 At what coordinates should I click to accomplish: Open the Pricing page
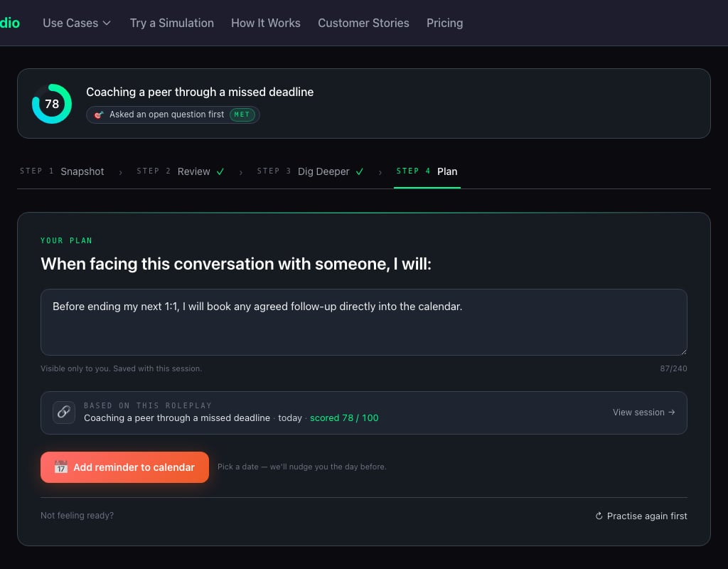tap(445, 23)
